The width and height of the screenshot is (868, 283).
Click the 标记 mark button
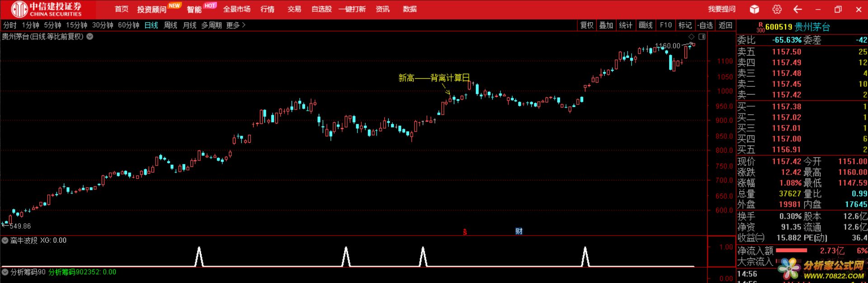click(x=685, y=25)
